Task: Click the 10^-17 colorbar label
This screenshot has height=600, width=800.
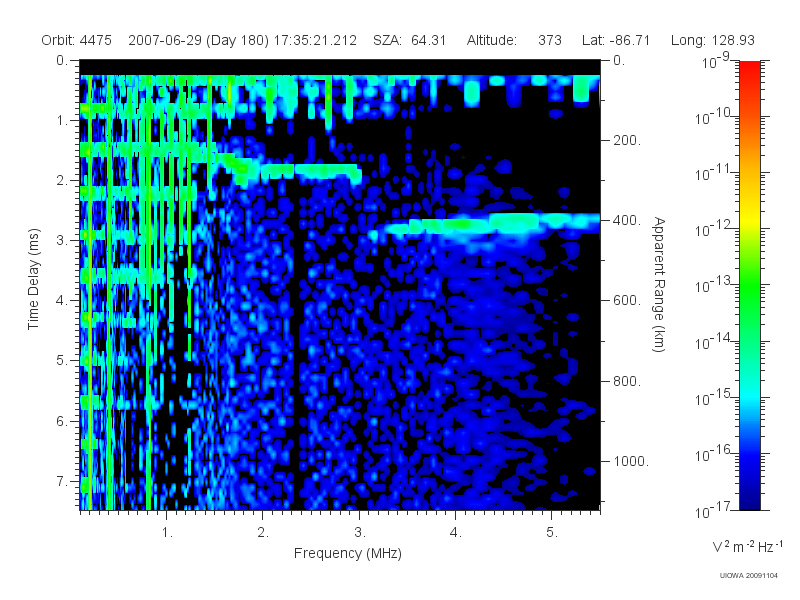Action: 715,510
